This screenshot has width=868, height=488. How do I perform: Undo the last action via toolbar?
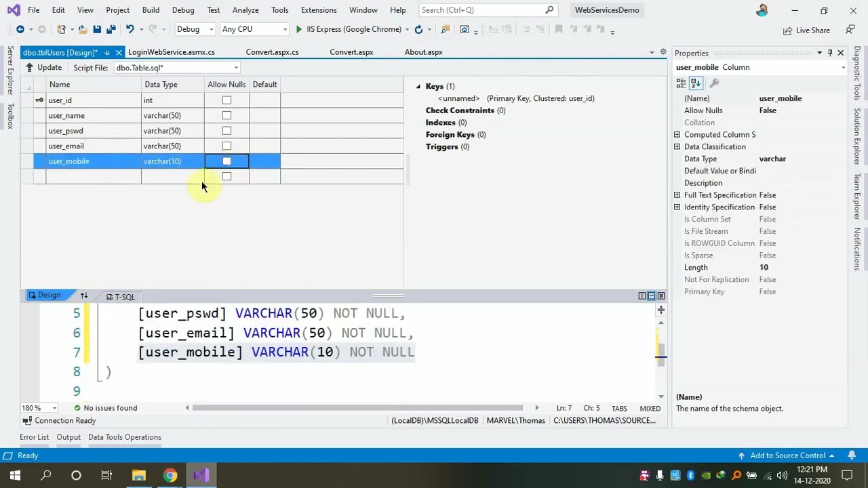[129, 29]
